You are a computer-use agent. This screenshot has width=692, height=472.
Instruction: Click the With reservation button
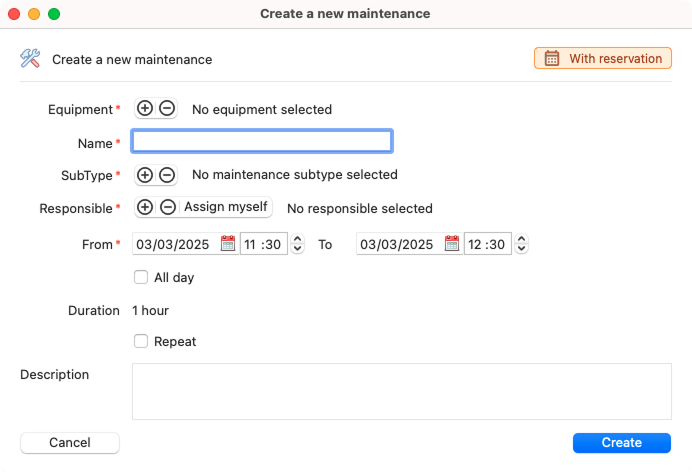point(603,58)
